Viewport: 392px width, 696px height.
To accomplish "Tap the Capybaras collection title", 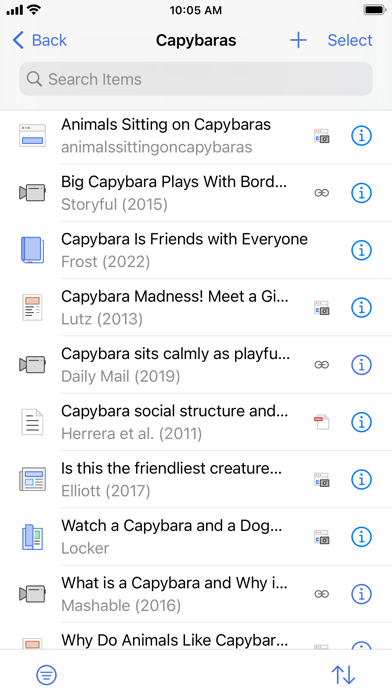I will tap(196, 40).
